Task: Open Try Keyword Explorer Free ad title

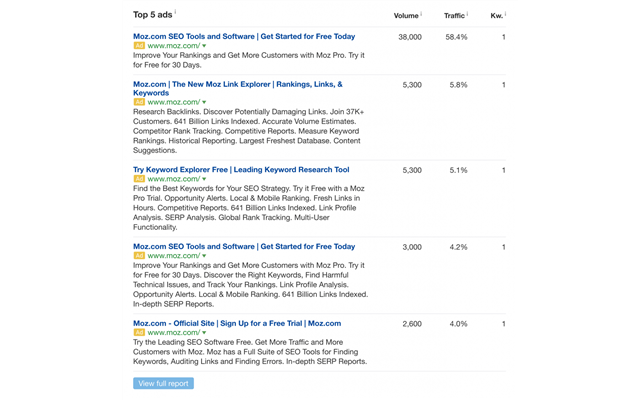Action: tap(241, 169)
